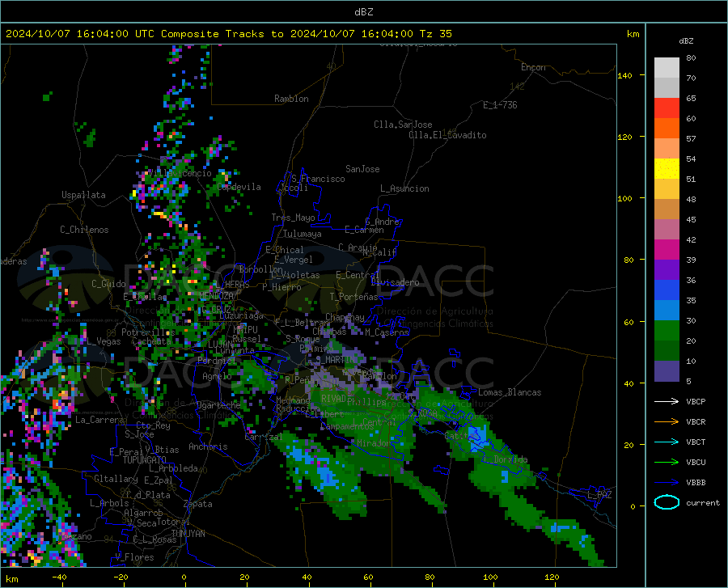Click the cyan VBCT arrow legend icon

(667, 442)
